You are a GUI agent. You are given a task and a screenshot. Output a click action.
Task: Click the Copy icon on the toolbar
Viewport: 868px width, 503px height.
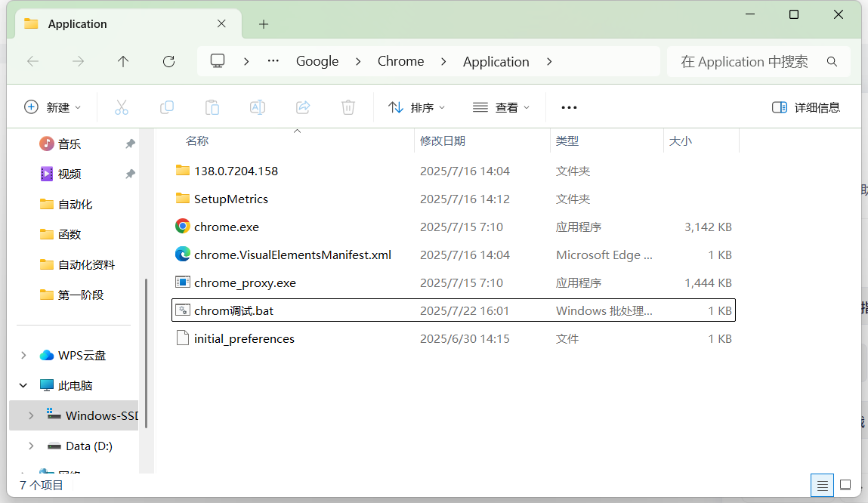(167, 106)
